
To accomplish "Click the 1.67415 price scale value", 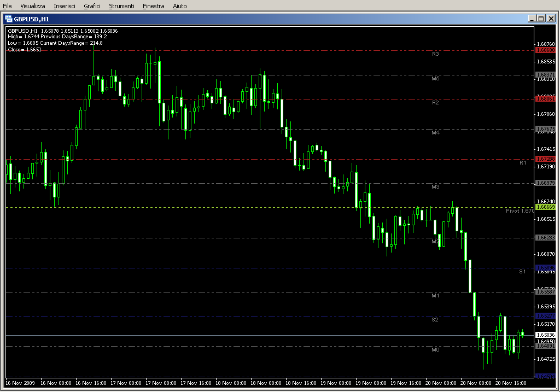I will coord(546,149).
